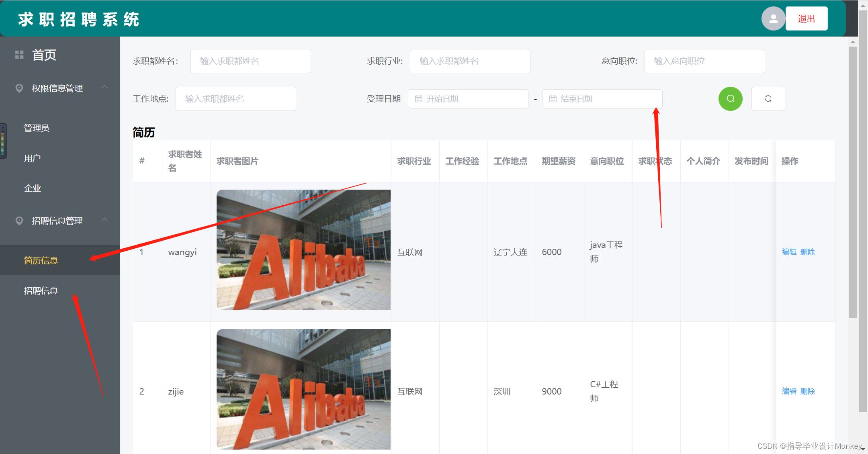
Task: Select the 招聘信息 menu item
Action: (x=60, y=290)
